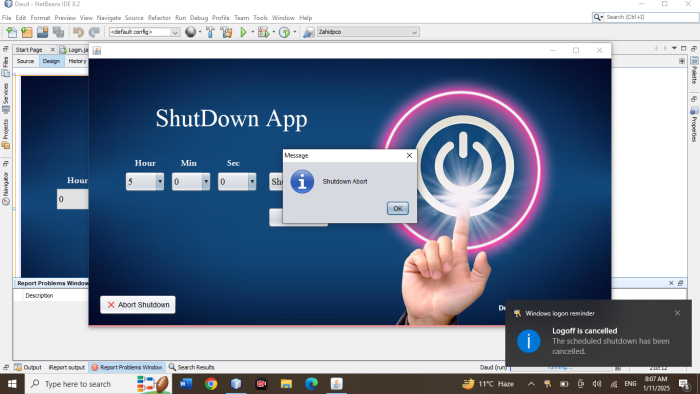Click the Build Project hammer icon
This screenshot has height=394, width=700.
click(x=210, y=32)
